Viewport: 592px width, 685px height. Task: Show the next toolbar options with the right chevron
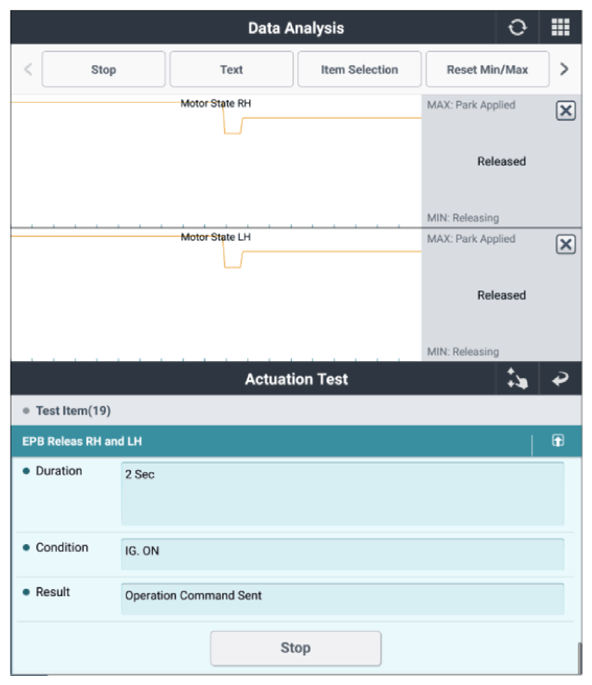click(564, 69)
